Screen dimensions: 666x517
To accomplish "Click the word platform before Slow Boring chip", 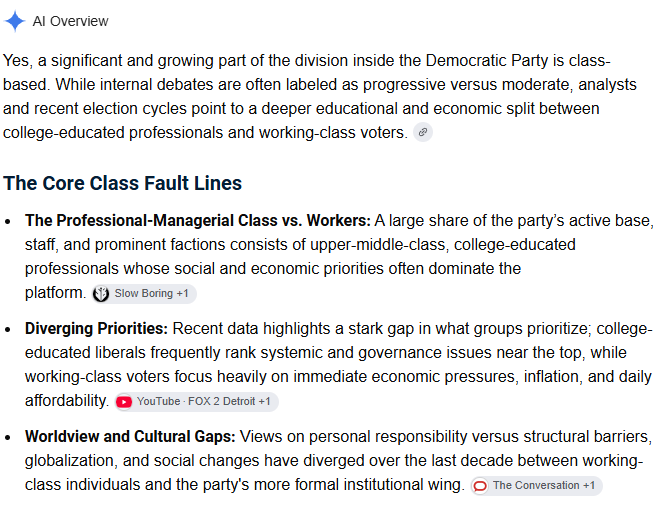I will click(55, 293).
